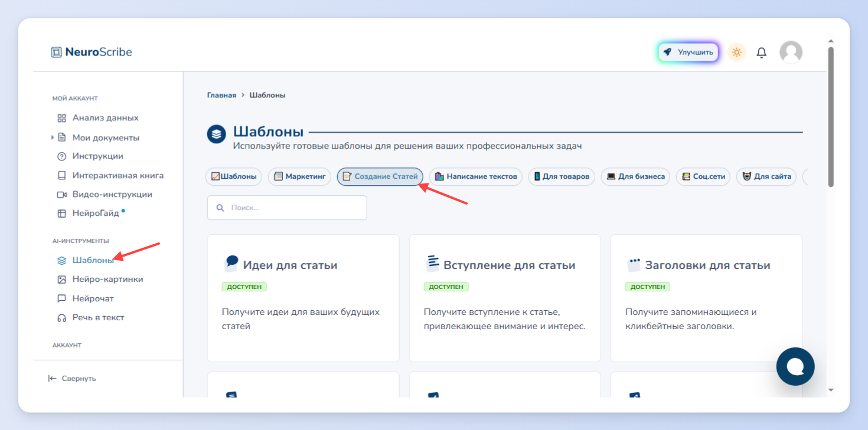Open the user avatar profile menu
Viewport: 868px width, 430px height.
click(x=791, y=52)
